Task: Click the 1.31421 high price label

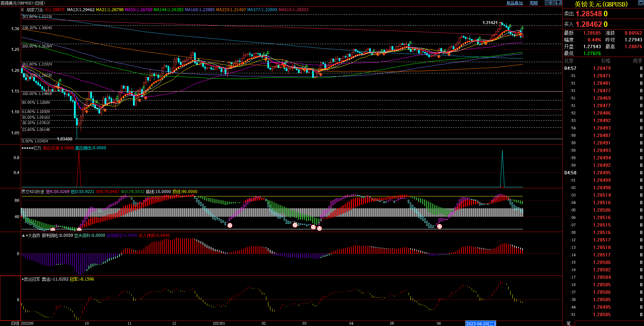Action: [490, 23]
